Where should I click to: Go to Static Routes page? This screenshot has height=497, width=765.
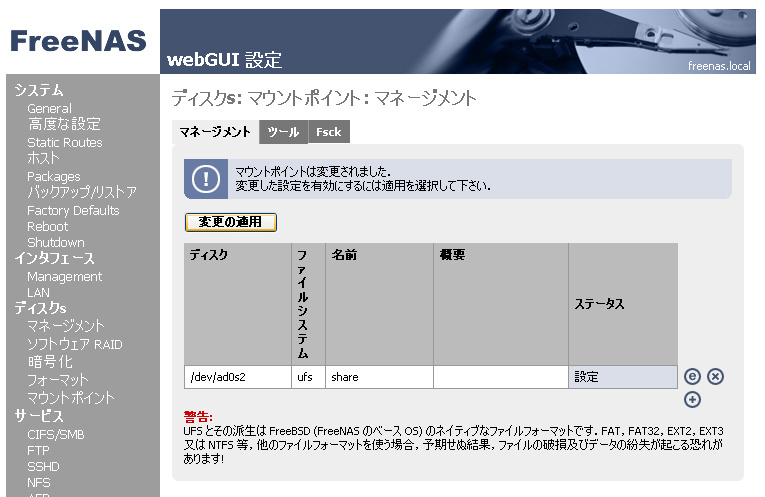[65, 142]
